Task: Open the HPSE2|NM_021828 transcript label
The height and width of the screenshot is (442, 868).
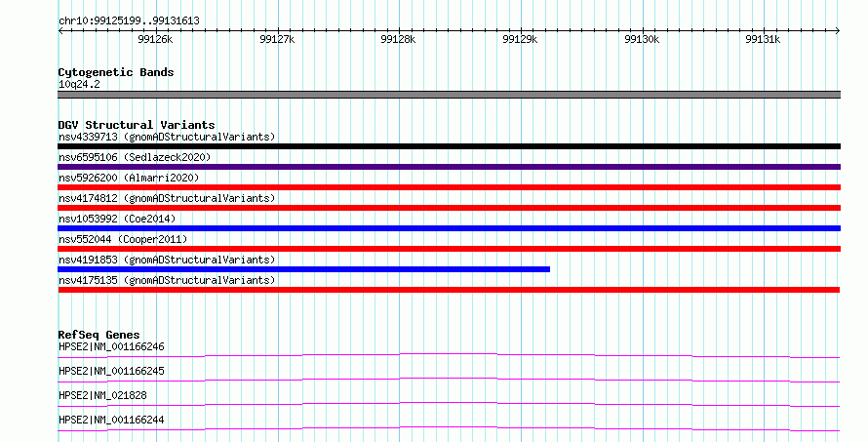Action: (102, 395)
